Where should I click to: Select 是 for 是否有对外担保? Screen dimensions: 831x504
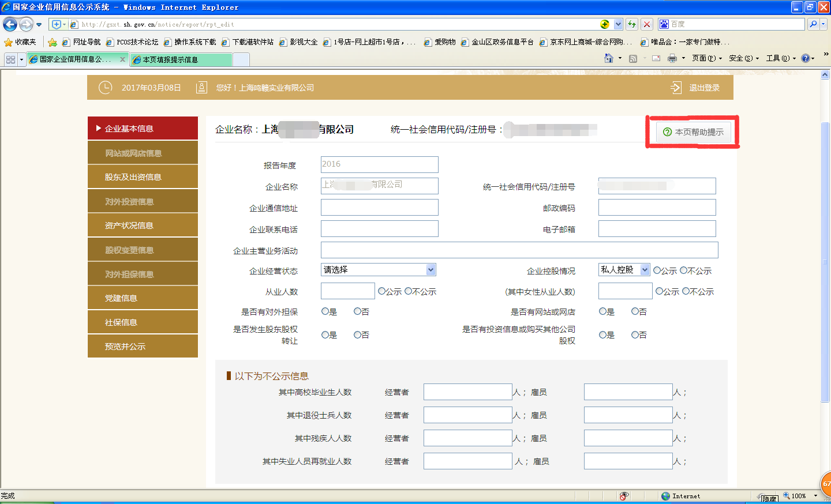point(325,311)
